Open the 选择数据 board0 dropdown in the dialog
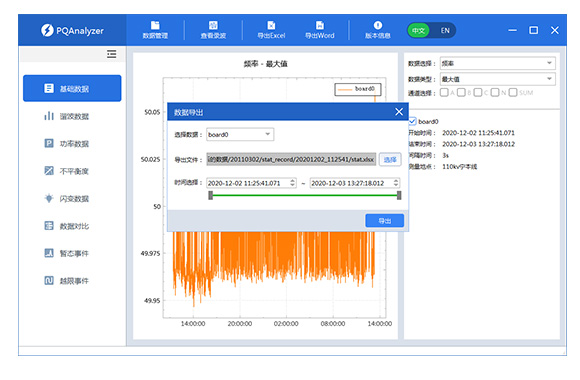 pos(240,134)
